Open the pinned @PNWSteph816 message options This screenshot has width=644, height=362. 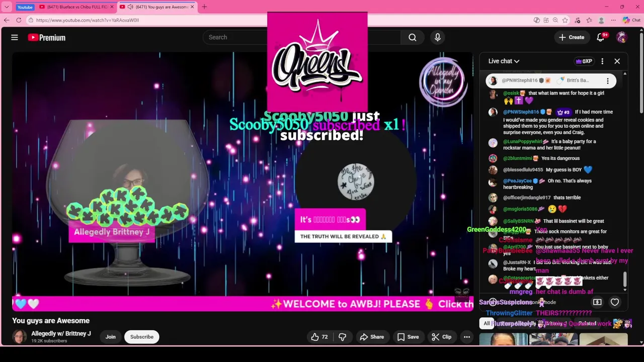point(607,80)
